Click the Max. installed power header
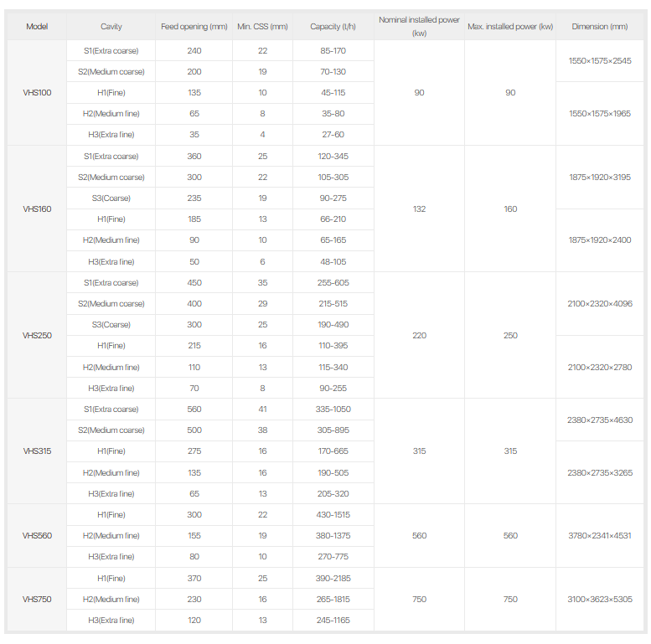This screenshot has height=644, width=651. 510,27
